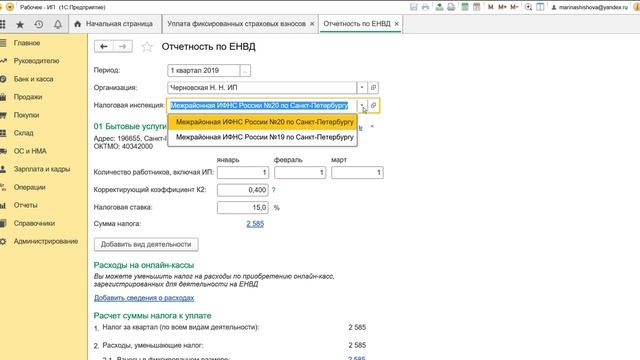The height and width of the screenshot is (360, 640).
Task: Switch to the Начальная страница tab
Action: coord(115,24)
